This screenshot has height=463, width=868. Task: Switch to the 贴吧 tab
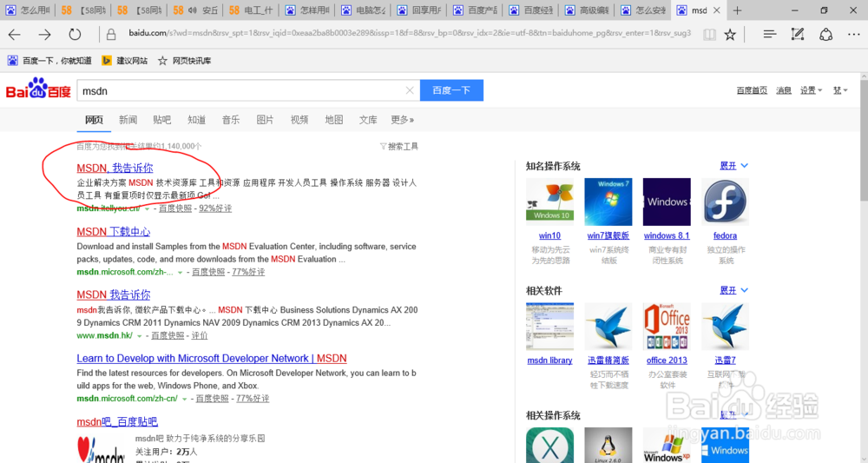point(162,120)
